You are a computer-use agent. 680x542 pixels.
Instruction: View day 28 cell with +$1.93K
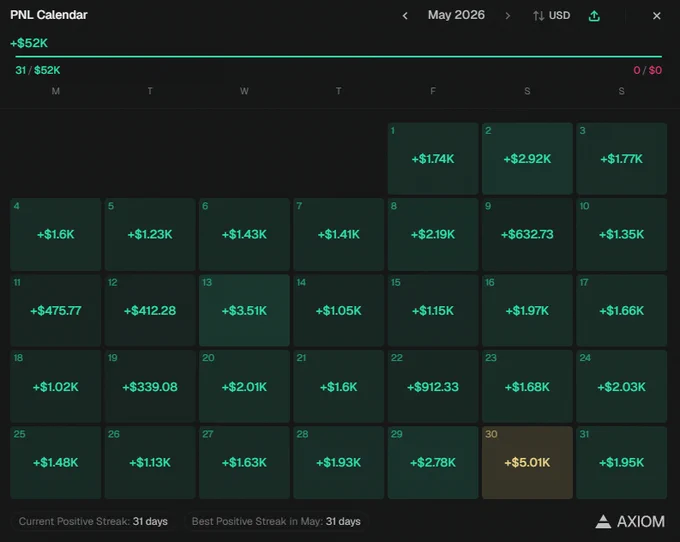(x=339, y=463)
